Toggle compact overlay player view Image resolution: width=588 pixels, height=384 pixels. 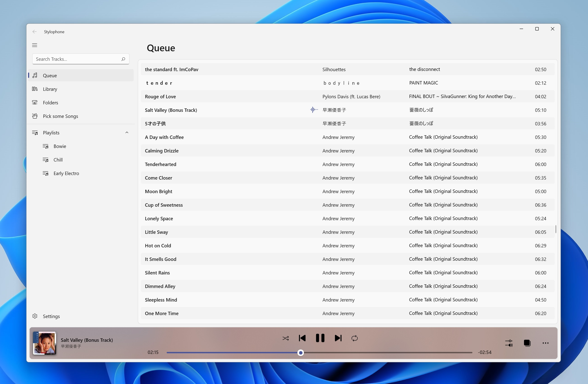click(527, 343)
